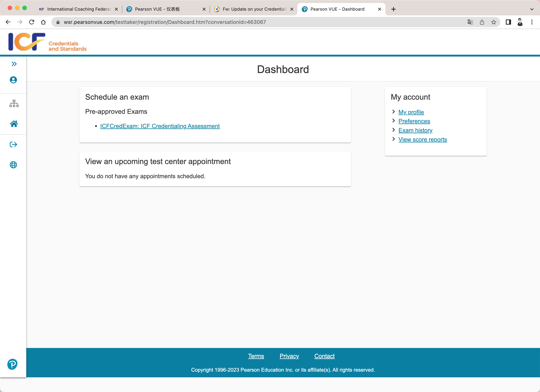
Task: Click the Pearson logo in the sidebar
Action: 12,364
